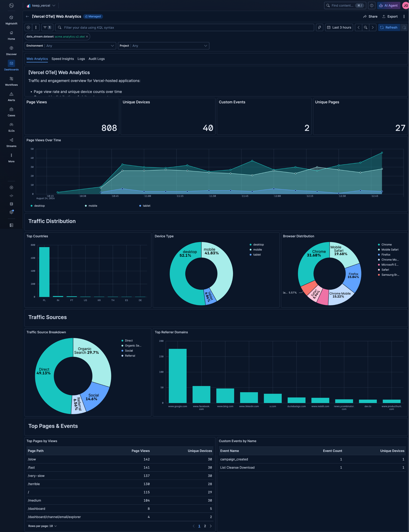Screen dimensions: 409x532
Task: Go back using the left arrow
Action: 27,16
